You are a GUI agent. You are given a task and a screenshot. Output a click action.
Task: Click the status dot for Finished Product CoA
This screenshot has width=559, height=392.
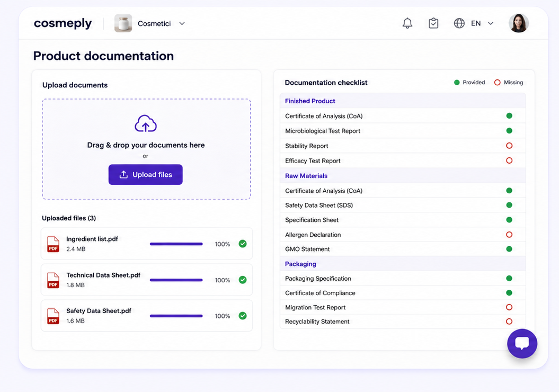pyautogui.click(x=509, y=116)
